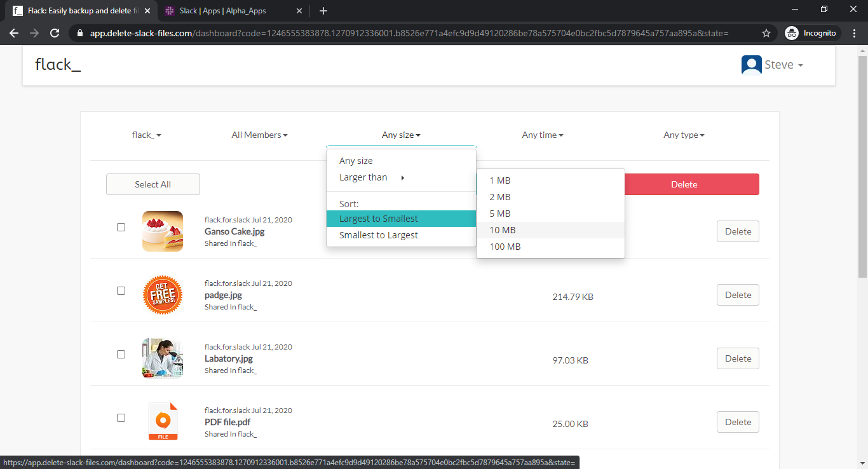Delete the Ganso Cake.jpg file
The image size is (868, 469).
[738, 231]
